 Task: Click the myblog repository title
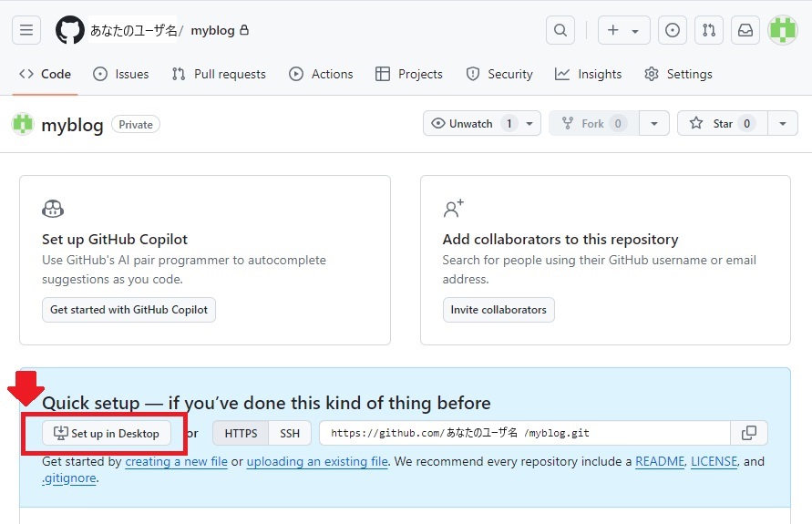(73, 125)
